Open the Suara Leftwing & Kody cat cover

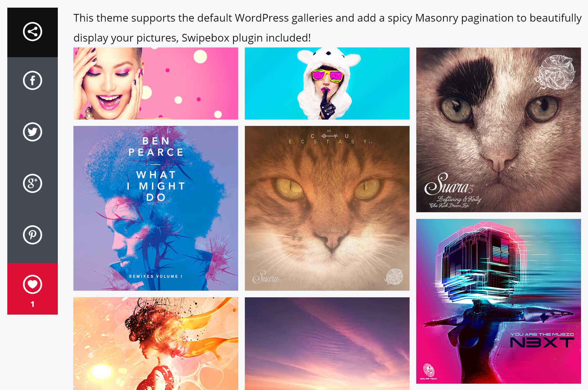[499, 130]
